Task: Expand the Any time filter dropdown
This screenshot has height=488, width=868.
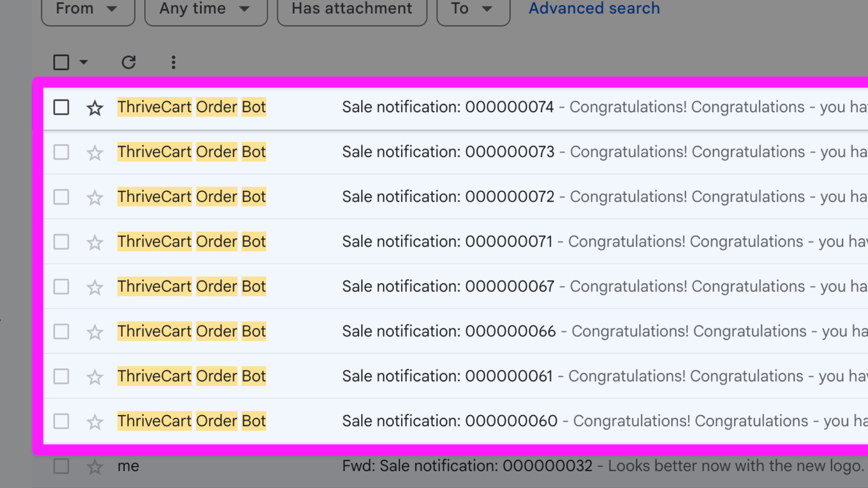Action: (x=205, y=9)
